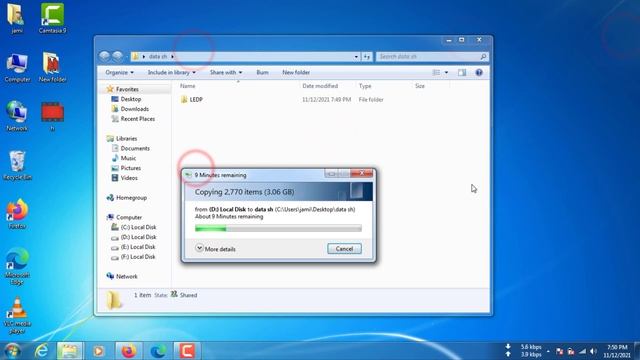
Task: Open Edge from the taskbar
Action: (x=158, y=351)
